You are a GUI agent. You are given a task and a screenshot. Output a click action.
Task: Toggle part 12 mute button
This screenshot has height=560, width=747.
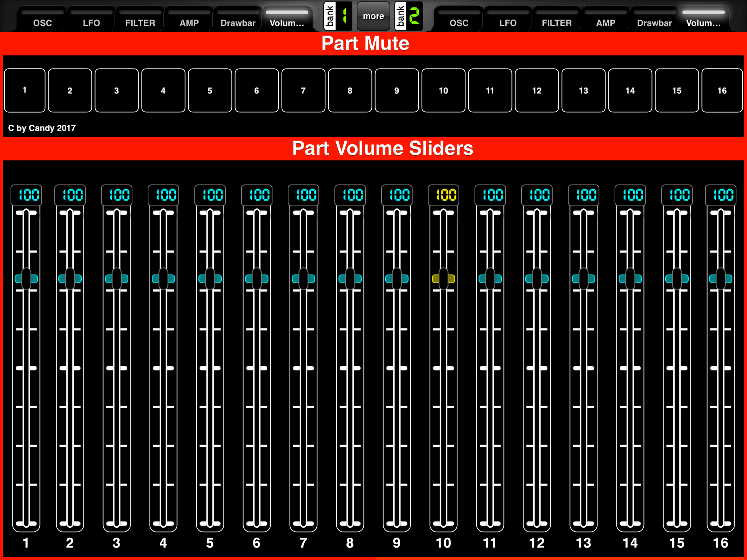coord(537,90)
